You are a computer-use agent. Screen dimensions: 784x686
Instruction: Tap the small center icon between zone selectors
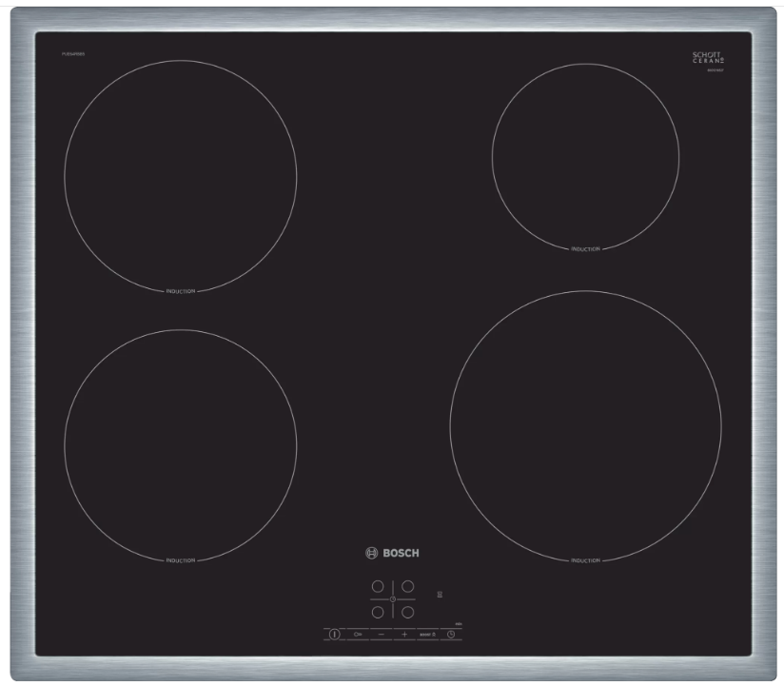click(x=392, y=599)
